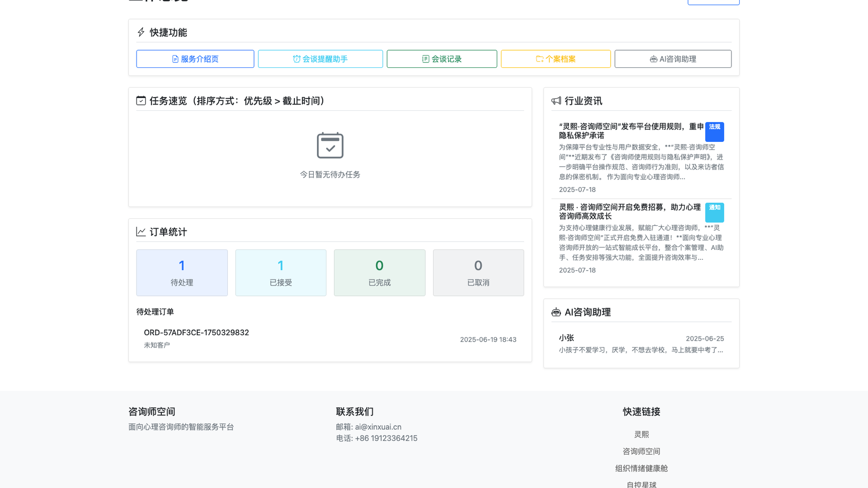Image resolution: width=868 pixels, height=488 pixels.
Task: Click the 未知客户 label under the order
Action: pyautogui.click(x=157, y=345)
